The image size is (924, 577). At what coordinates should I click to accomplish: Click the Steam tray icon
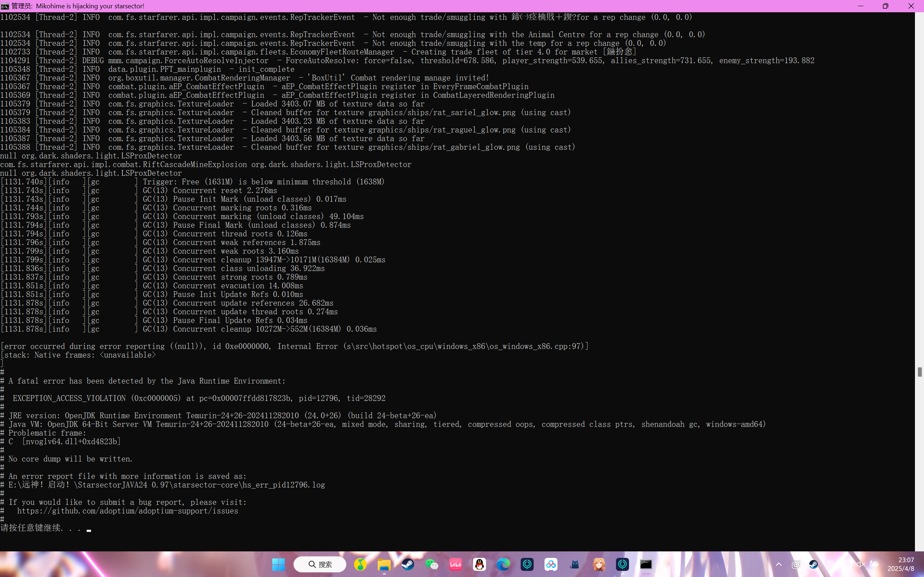pos(813,564)
